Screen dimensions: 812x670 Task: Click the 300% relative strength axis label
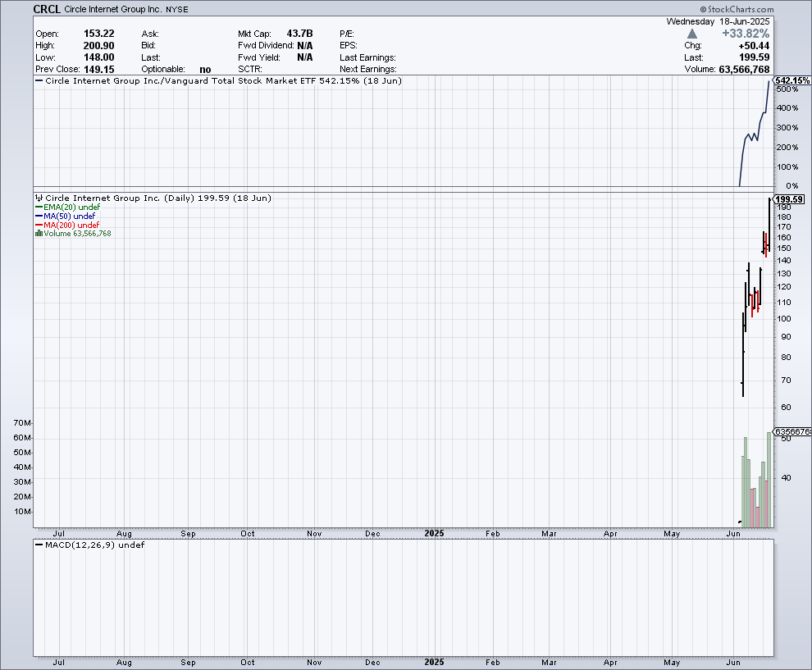pos(787,127)
